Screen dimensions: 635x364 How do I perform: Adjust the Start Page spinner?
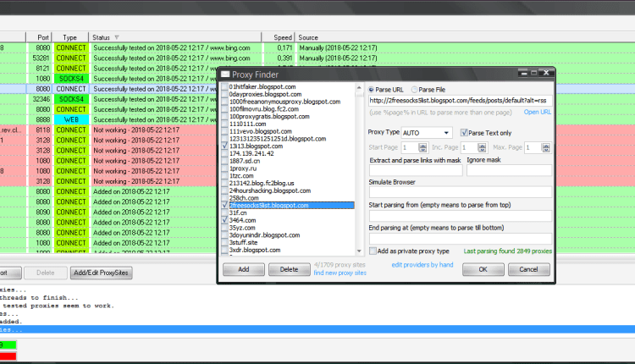[x=422, y=148]
